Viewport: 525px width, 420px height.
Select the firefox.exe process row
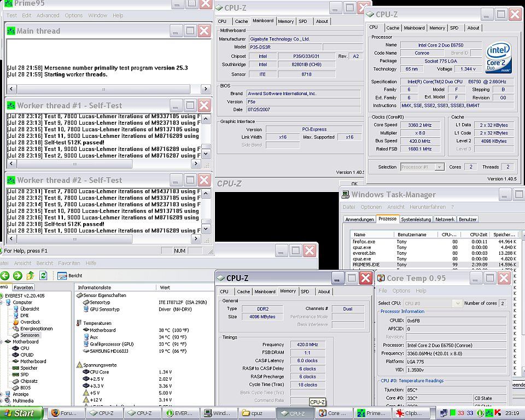(x=434, y=242)
